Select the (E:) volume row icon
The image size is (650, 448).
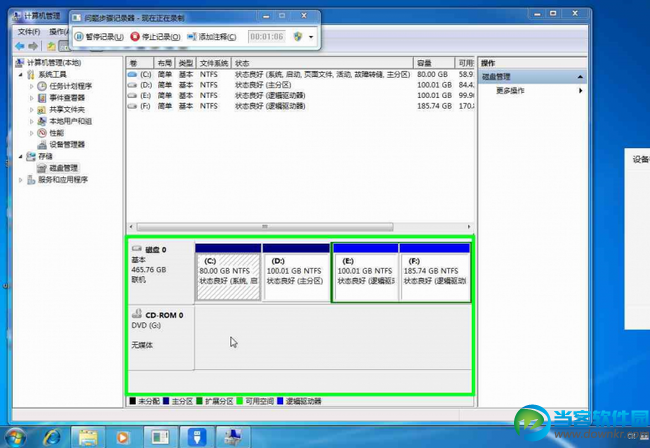coord(132,96)
